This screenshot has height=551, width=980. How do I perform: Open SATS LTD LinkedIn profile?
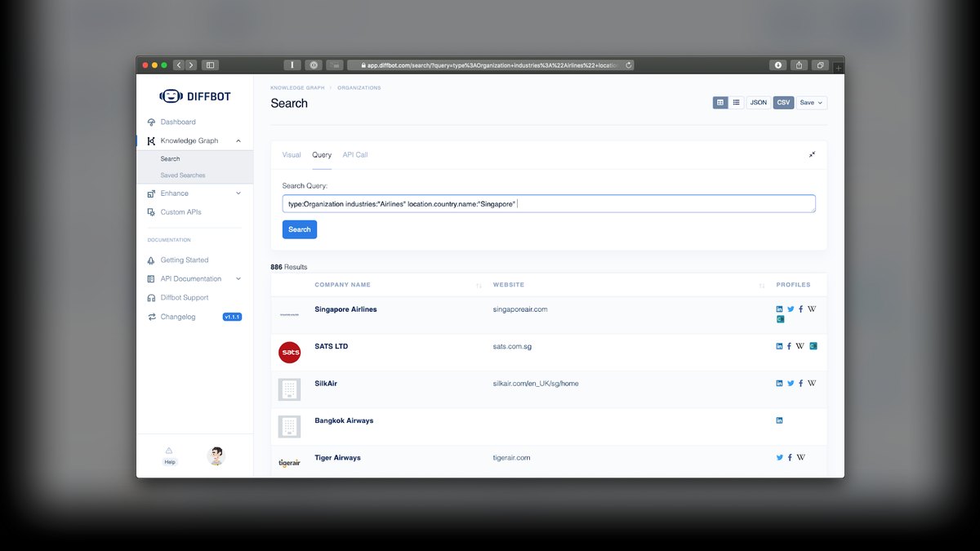click(x=779, y=346)
